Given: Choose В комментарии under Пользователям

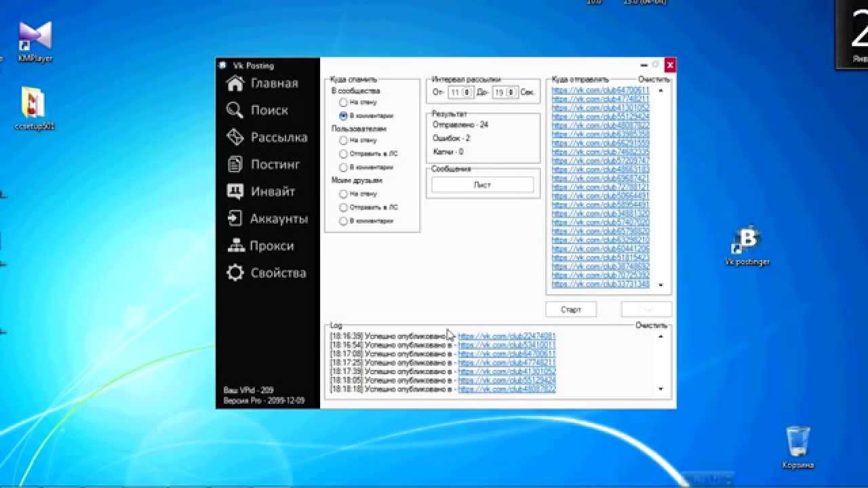Looking at the screenshot, I should [343, 167].
